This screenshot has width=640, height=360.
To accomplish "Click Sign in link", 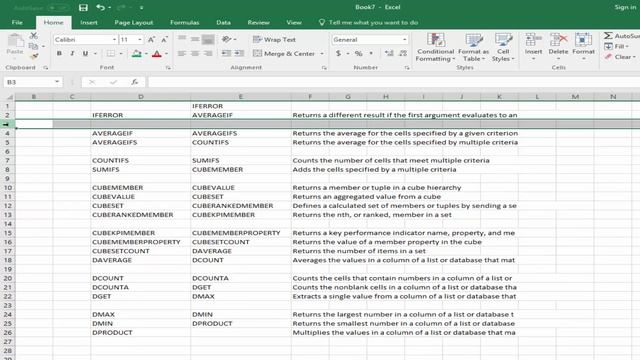I will pos(625,7).
